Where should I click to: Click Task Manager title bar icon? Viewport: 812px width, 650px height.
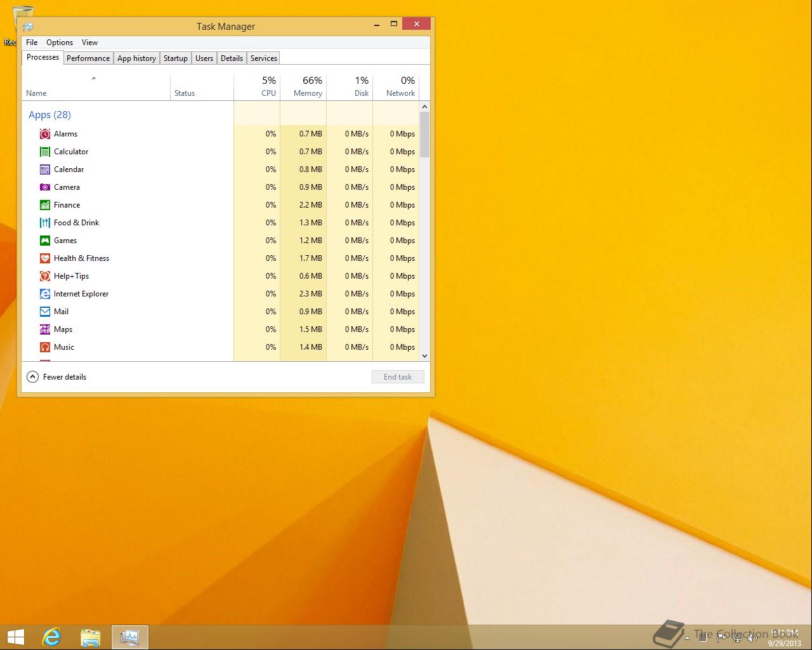[28, 26]
